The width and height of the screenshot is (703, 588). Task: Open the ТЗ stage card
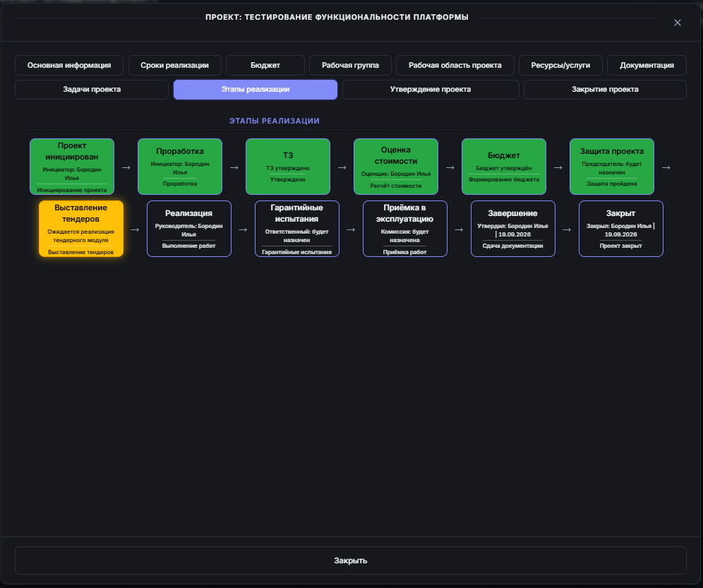288,167
